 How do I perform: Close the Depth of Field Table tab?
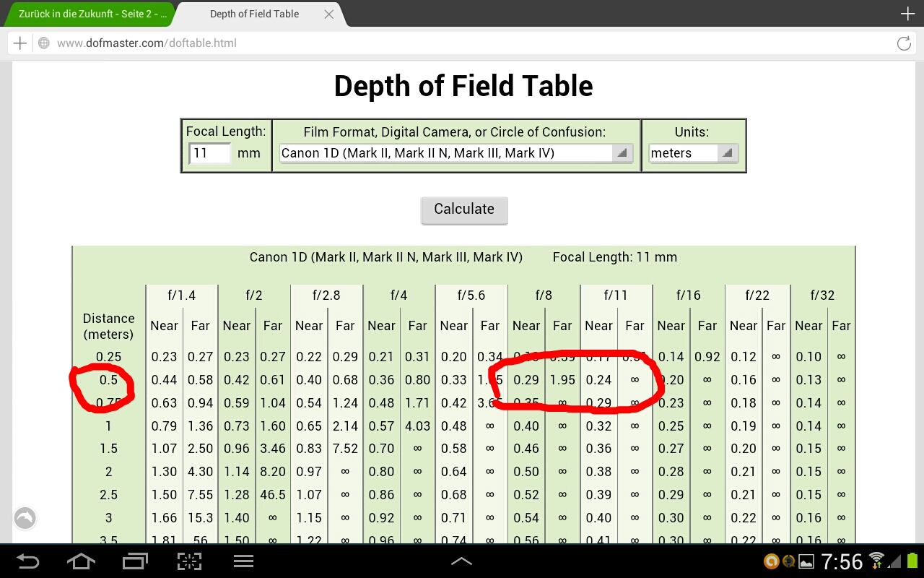[329, 14]
